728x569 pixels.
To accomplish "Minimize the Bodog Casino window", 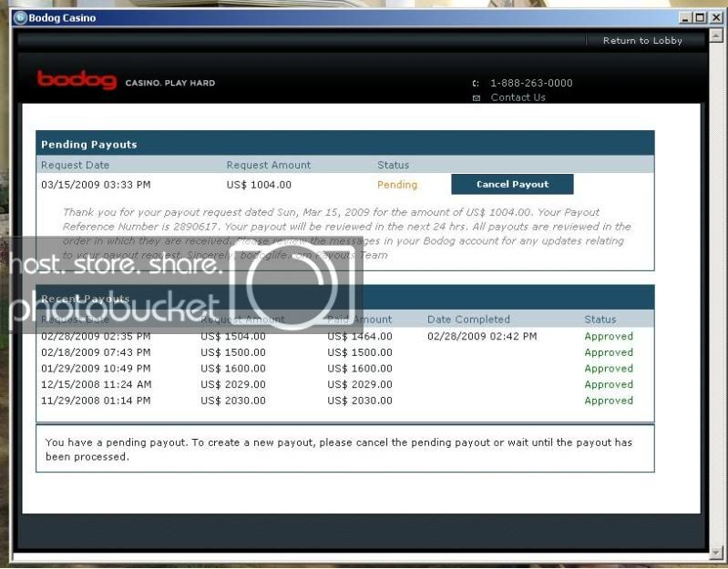I will point(685,18).
